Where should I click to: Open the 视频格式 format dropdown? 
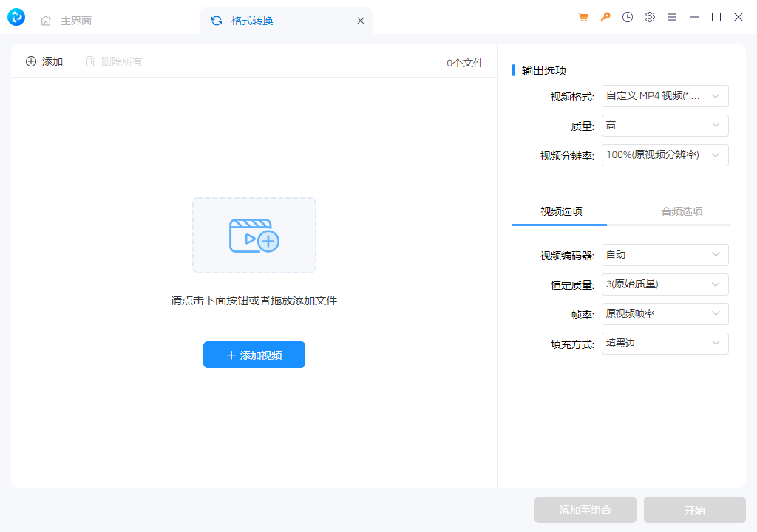[x=664, y=95]
